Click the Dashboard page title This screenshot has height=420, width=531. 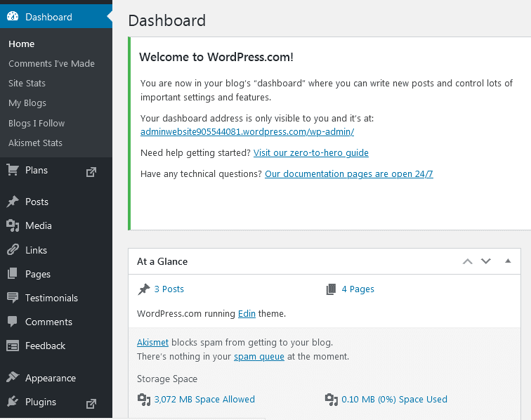[x=167, y=20]
